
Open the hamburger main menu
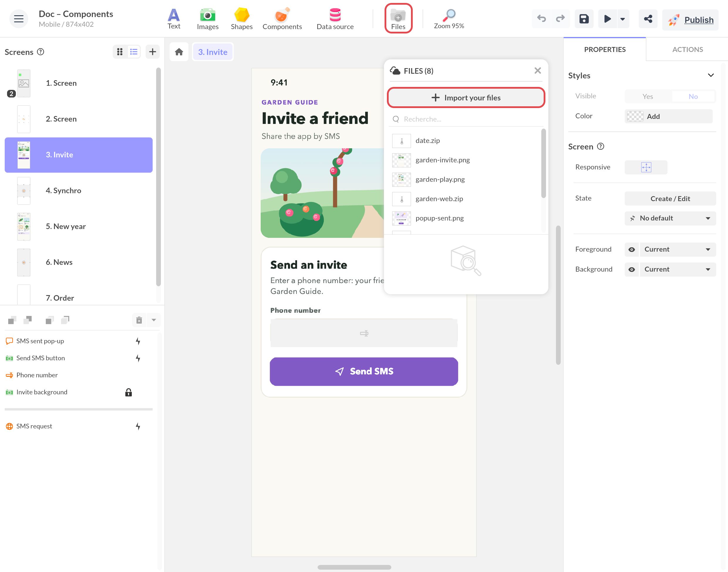click(x=19, y=19)
